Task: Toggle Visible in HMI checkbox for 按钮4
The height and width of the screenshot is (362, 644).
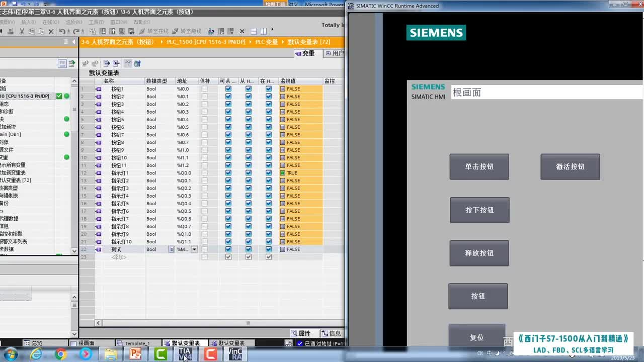Action: pos(268,112)
